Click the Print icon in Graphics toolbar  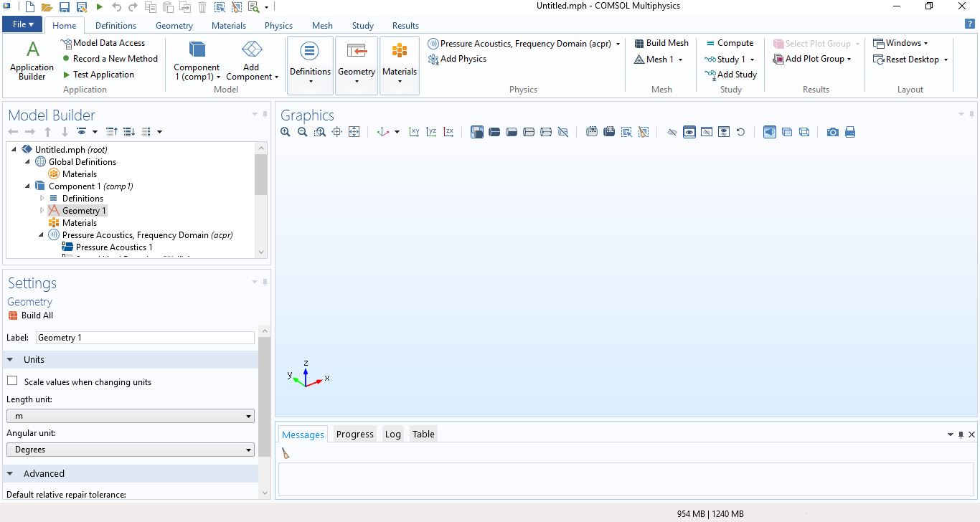pos(850,132)
